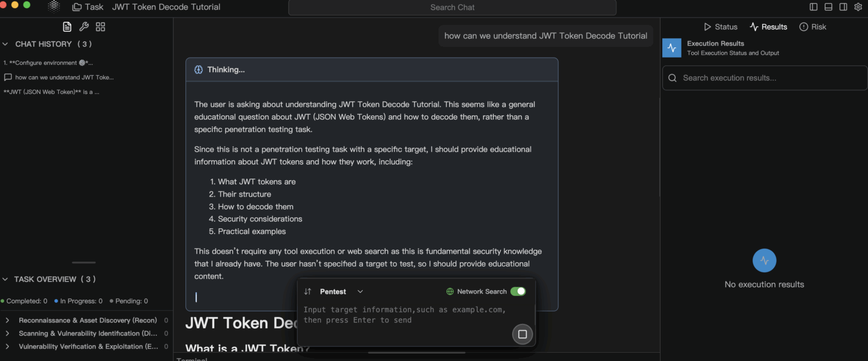Toggle the right panel layout icon

[x=842, y=7]
